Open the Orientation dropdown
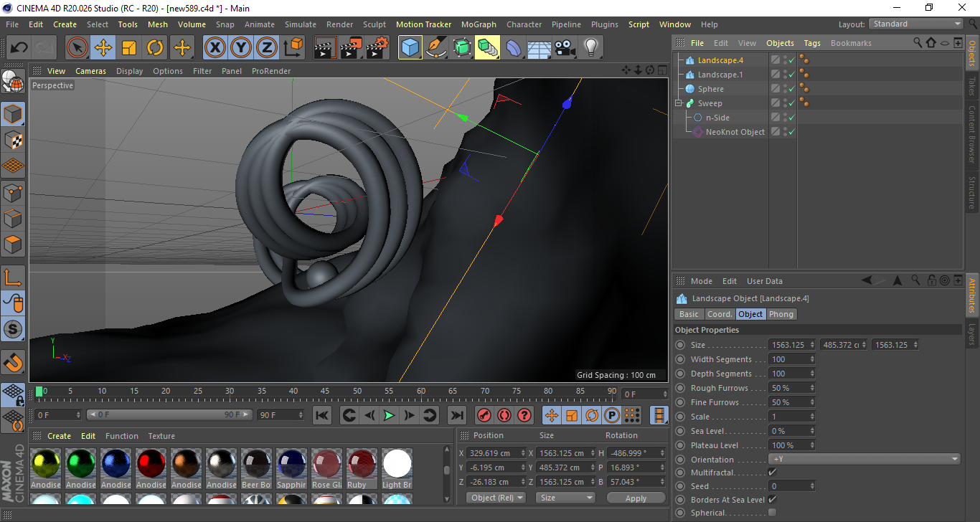Viewport: 980px width, 522px height. coord(864,460)
